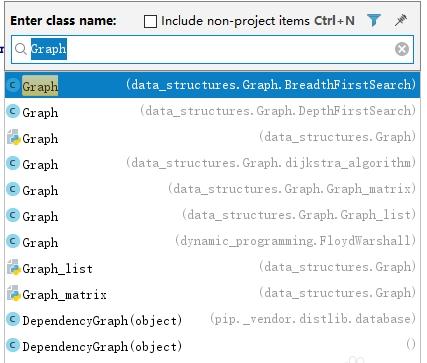
Task: Choose Graph from data_structures.Graph.Graph_list
Action: pyautogui.click(x=212, y=215)
